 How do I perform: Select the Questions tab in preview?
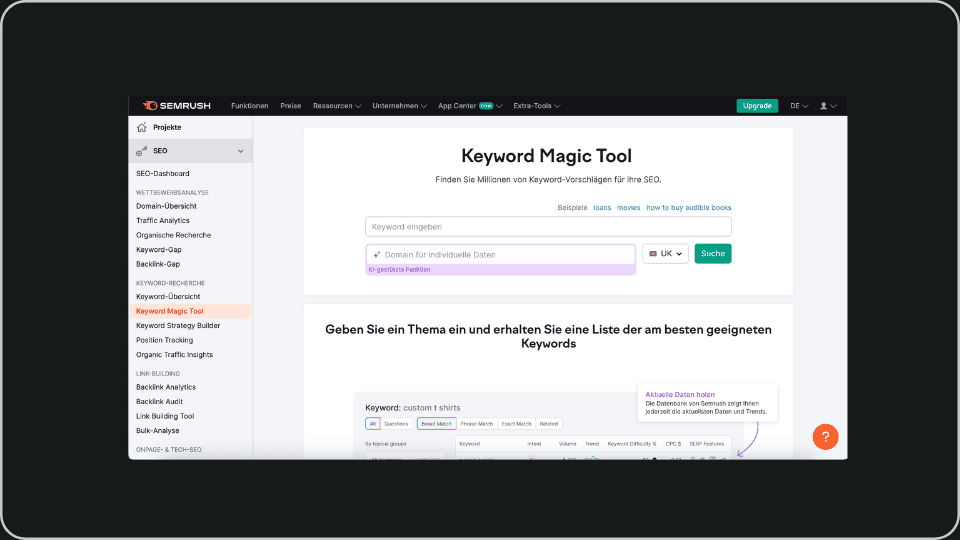click(x=396, y=424)
